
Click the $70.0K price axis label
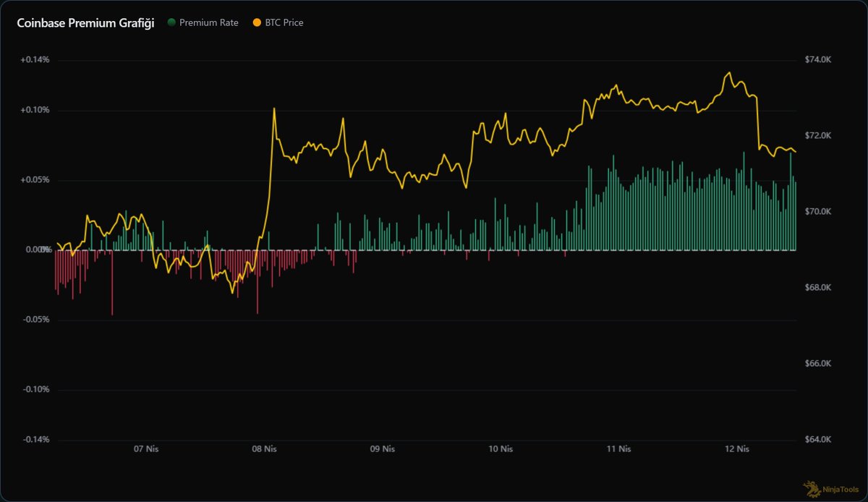[818, 212]
